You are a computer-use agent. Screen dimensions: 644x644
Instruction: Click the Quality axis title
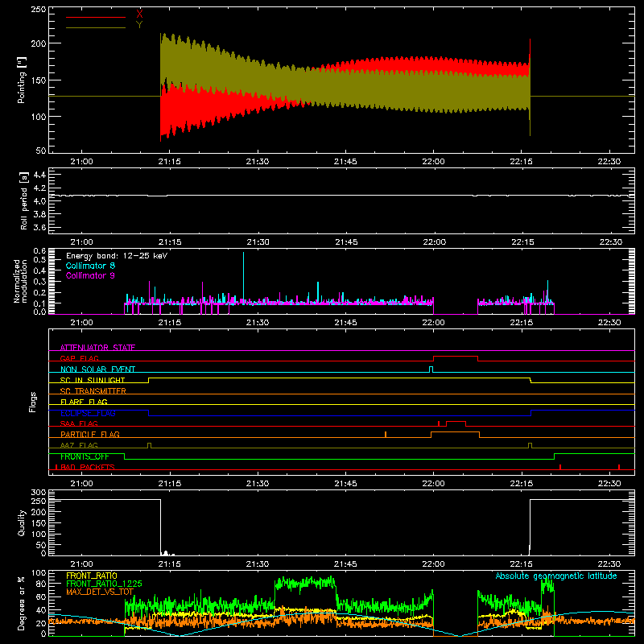click(22, 522)
